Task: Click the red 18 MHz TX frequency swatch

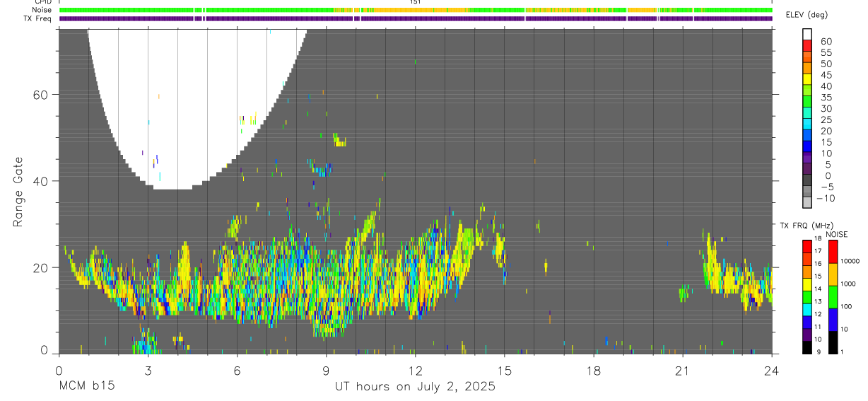Action: 807,246
